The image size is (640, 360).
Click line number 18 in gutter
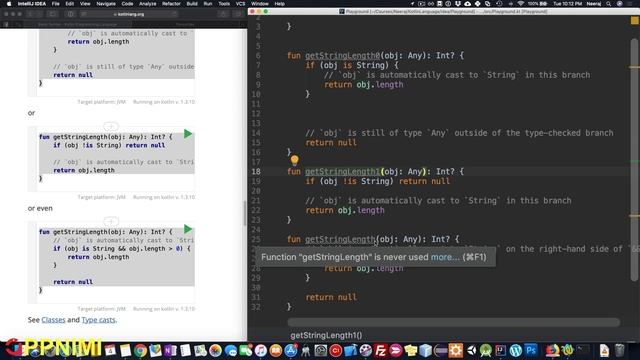coord(256,171)
